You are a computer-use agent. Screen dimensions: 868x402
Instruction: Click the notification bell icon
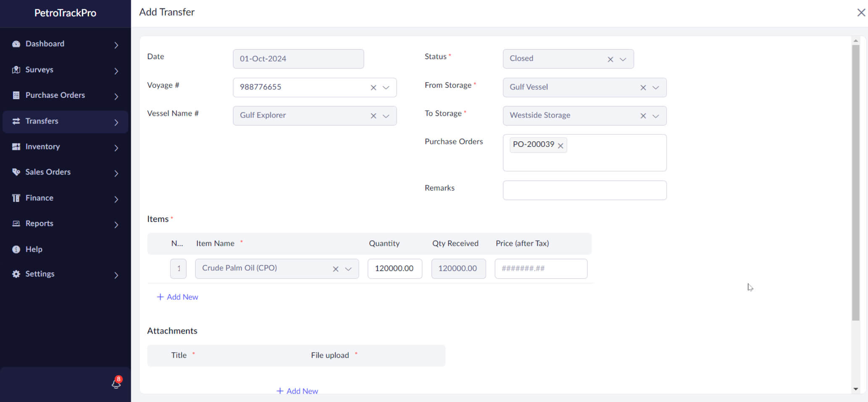[116, 383]
